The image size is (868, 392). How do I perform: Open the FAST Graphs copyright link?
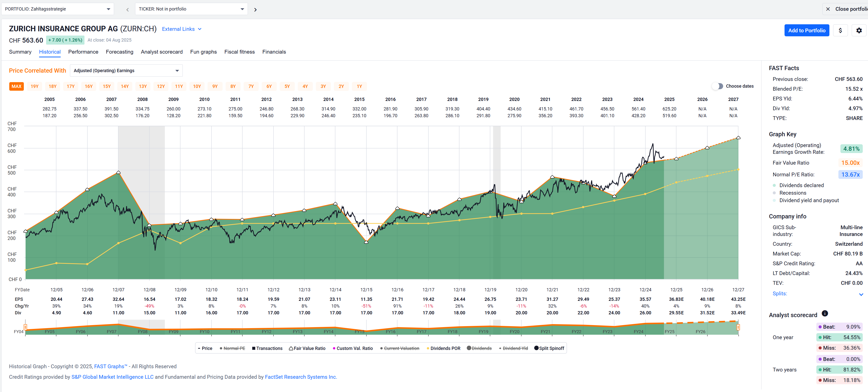coord(111,366)
